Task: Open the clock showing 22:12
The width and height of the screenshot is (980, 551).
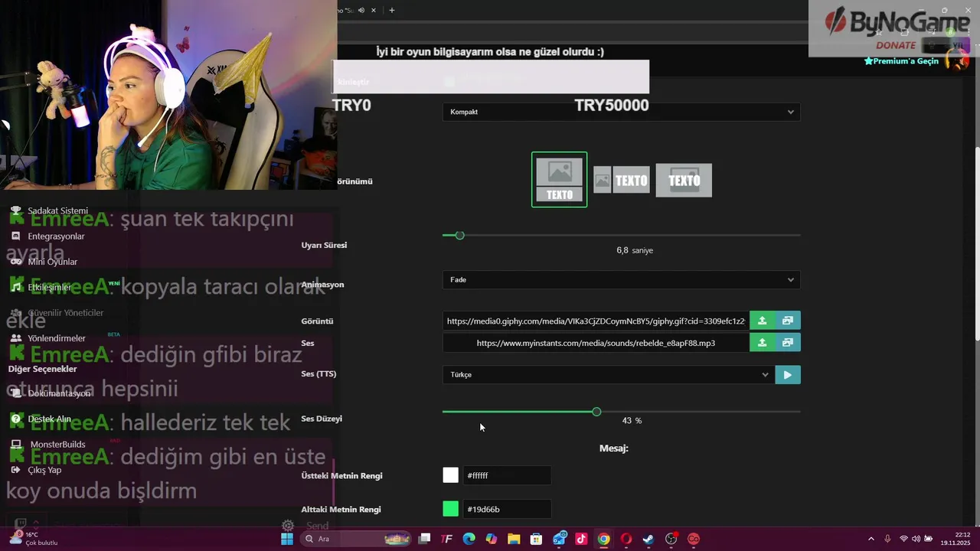Action: (x=955, y=539)
